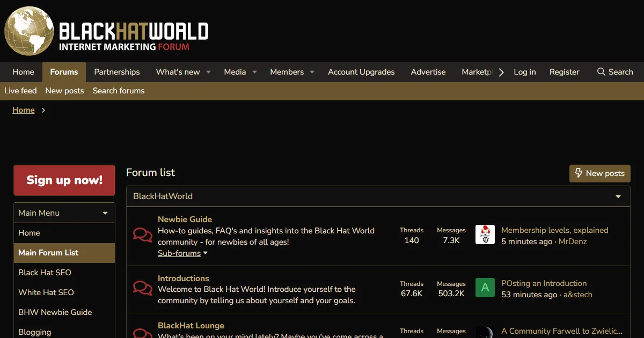Open 'A Community Farwell to Zwielic...' thread
644x338 pixels.
pyautogui.click(x=562, y=331)
